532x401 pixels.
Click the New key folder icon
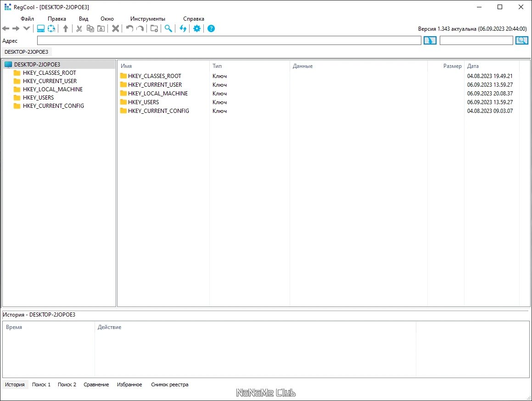click(154, 28)
